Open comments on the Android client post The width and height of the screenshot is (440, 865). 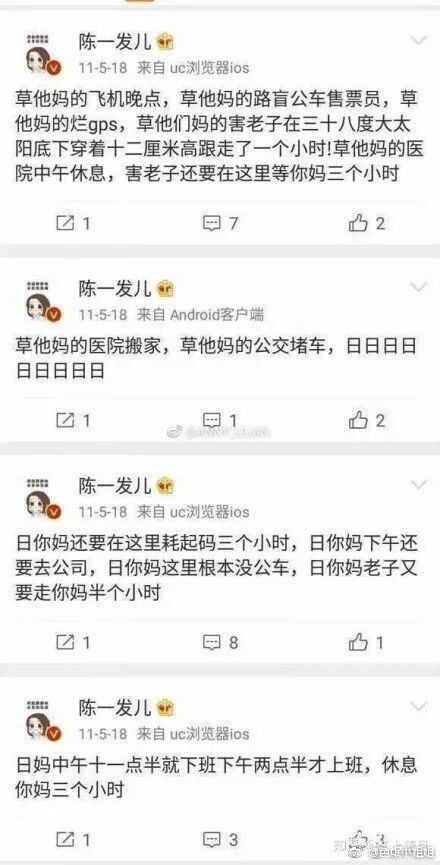pyautogui.click(x=220, y=421)
